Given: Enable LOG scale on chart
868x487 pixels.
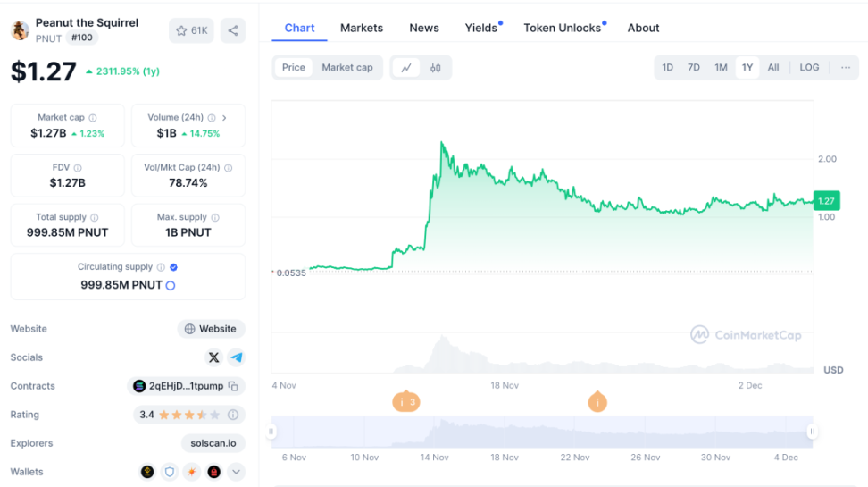Looking at the screenshot, I should (x=809, y=68).
